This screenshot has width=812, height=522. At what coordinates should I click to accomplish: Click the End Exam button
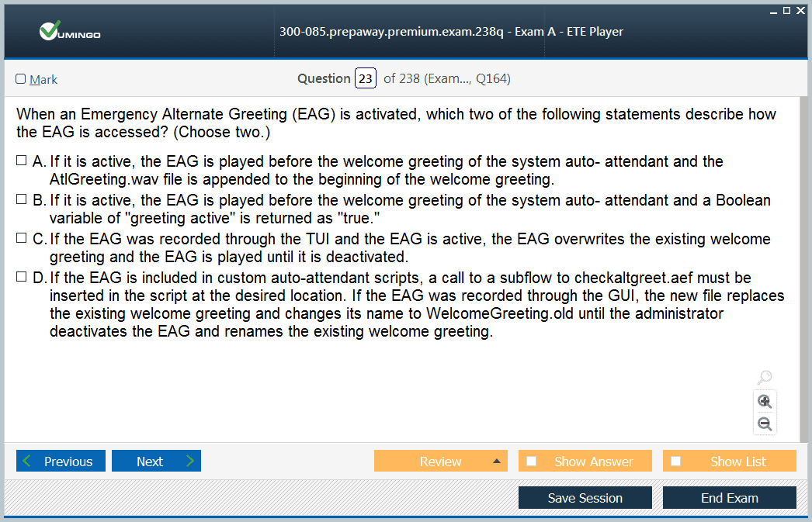(729, 498)
